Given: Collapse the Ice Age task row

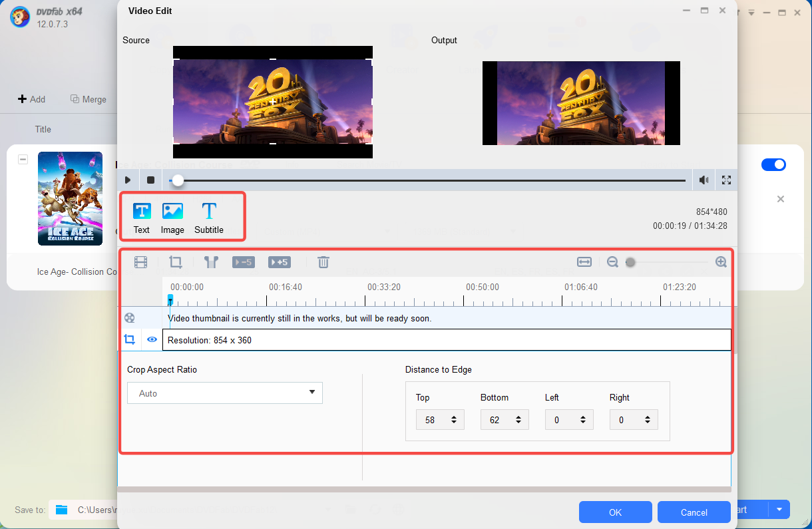Looking at the screenshot, I should pos(23,160).
